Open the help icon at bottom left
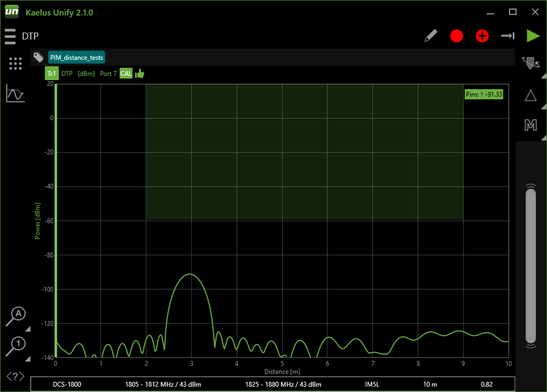 [15, 377]
